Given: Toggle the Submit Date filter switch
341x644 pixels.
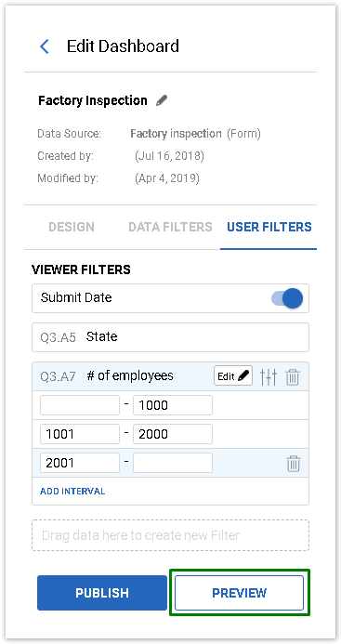Looking at the screenshot, I should [287, 298].
